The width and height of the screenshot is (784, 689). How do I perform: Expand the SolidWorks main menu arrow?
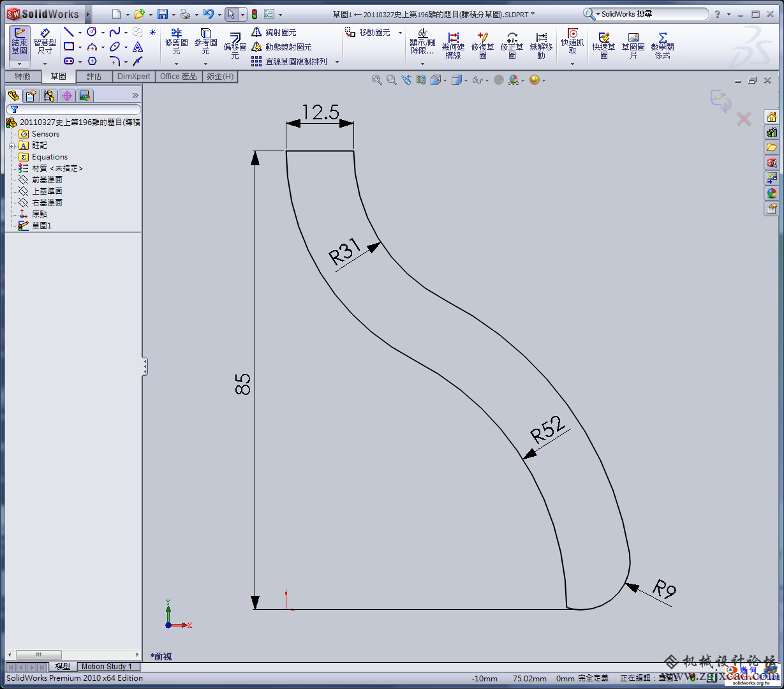[x=88, y=13]
